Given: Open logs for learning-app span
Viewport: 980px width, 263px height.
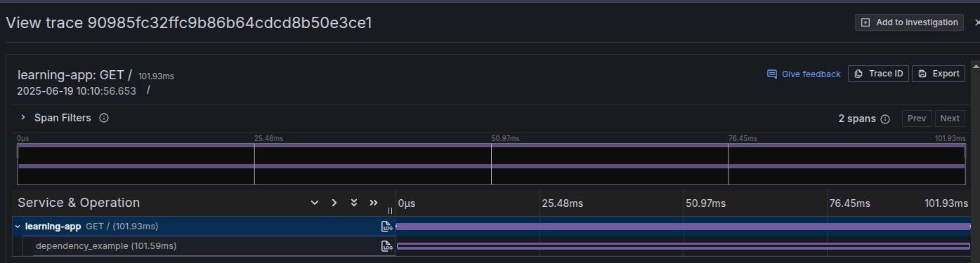Looking at the screenshot, I should pyautogui.click(x=386, y=227).
